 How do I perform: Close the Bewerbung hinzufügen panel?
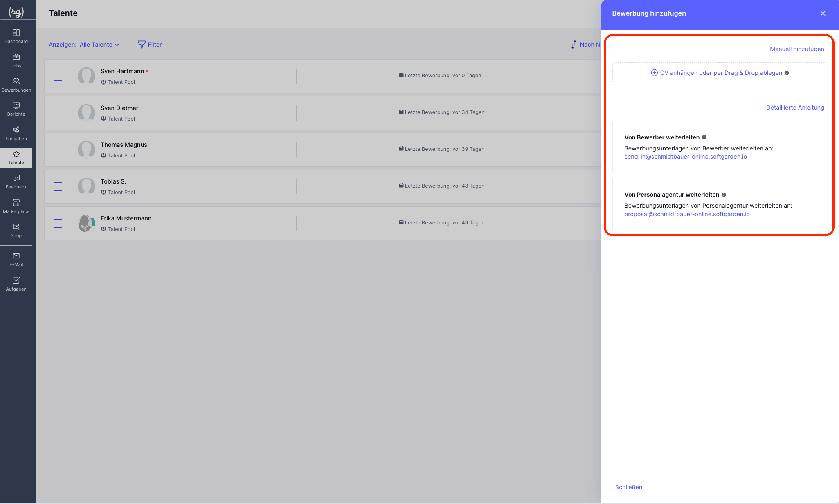tap(823, 13)
